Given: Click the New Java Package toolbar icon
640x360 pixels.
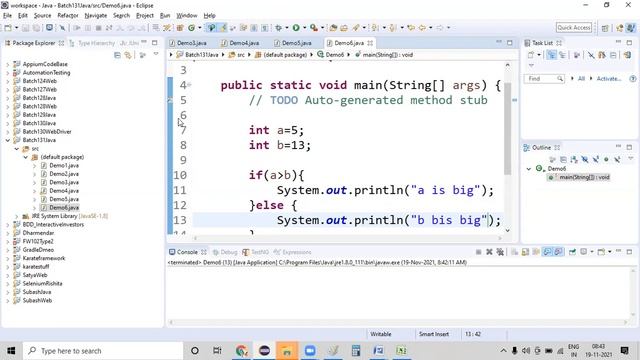Looking at the screenshot, I should (x=180, y=28).
